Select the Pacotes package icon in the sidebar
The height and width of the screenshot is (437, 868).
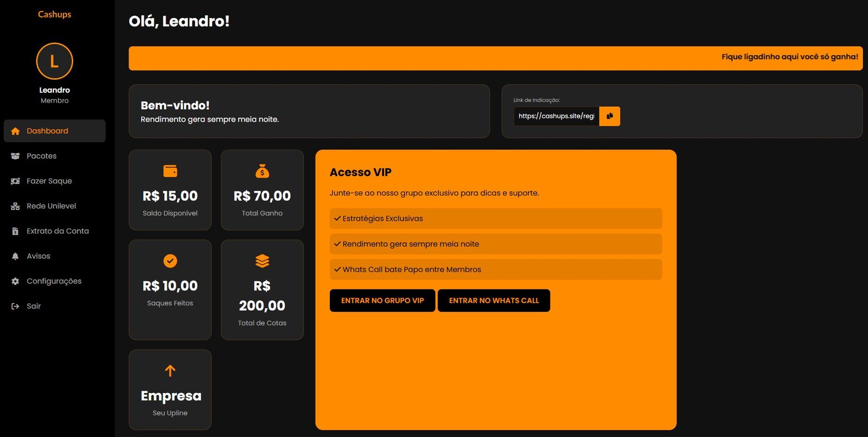click(15, 156)
